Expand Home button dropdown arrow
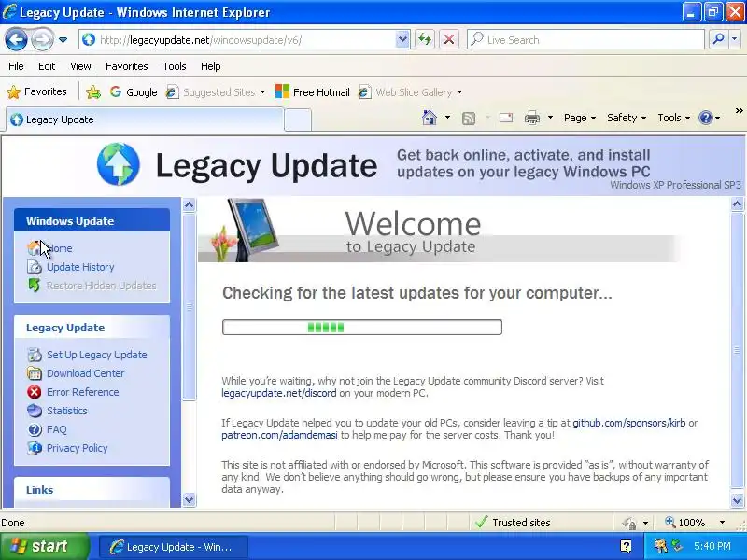Viewport: 747px width, 560px height. click(x=448, y=118)
